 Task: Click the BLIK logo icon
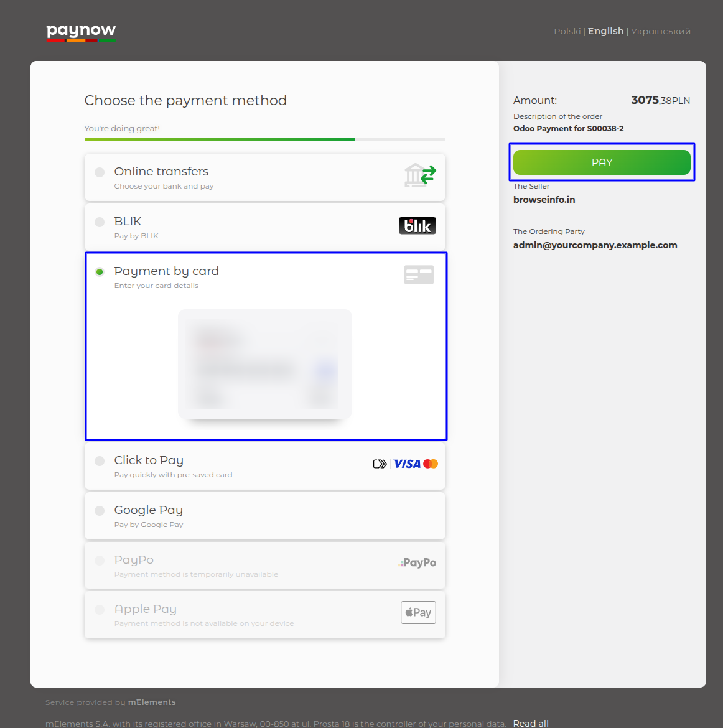417,225
